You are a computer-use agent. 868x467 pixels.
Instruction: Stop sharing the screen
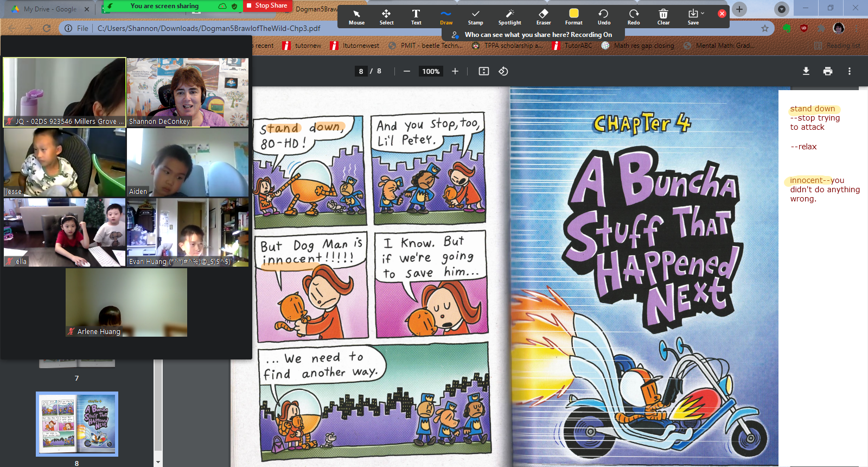pyautogui.click(x=267, y=5)
